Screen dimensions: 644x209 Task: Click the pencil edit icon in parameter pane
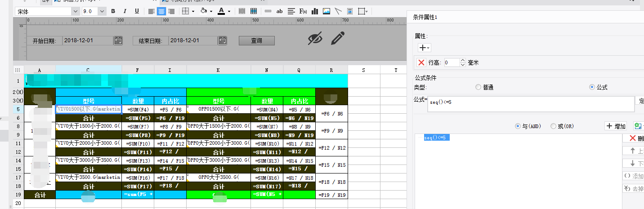coord(338,38)
